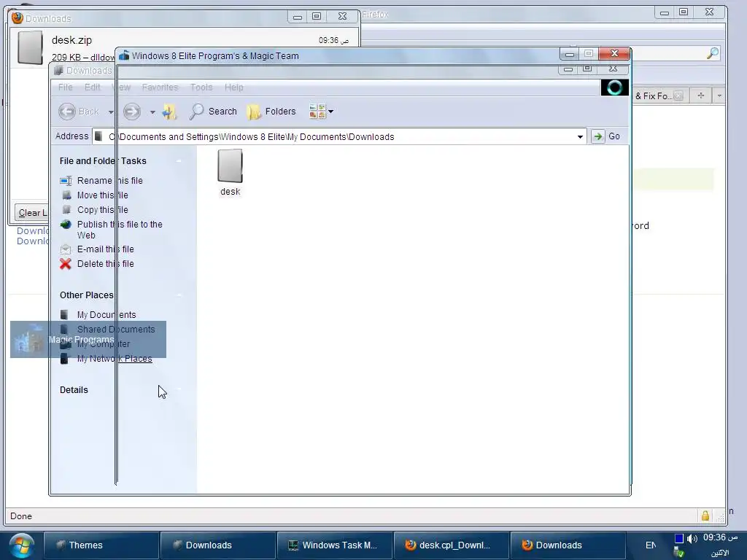
Task: Open the Firefox list all tabs dropdown
Action: coord(719,96)
